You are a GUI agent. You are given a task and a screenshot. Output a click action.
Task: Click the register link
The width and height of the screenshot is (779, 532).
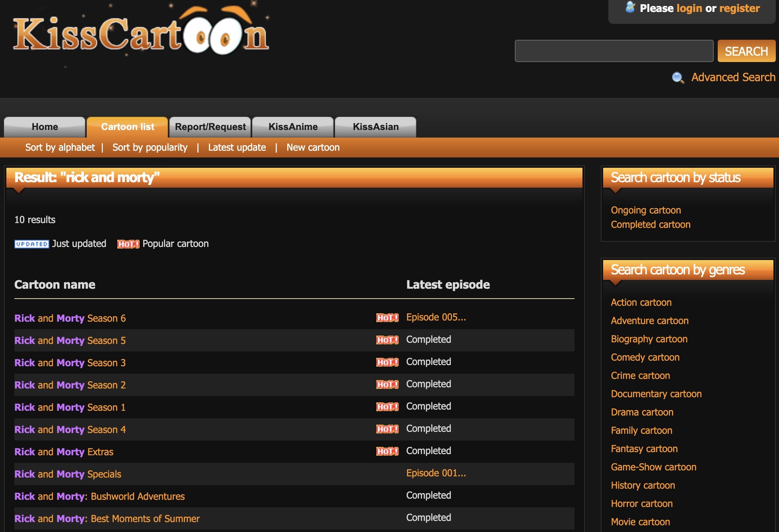coord(739,8)
